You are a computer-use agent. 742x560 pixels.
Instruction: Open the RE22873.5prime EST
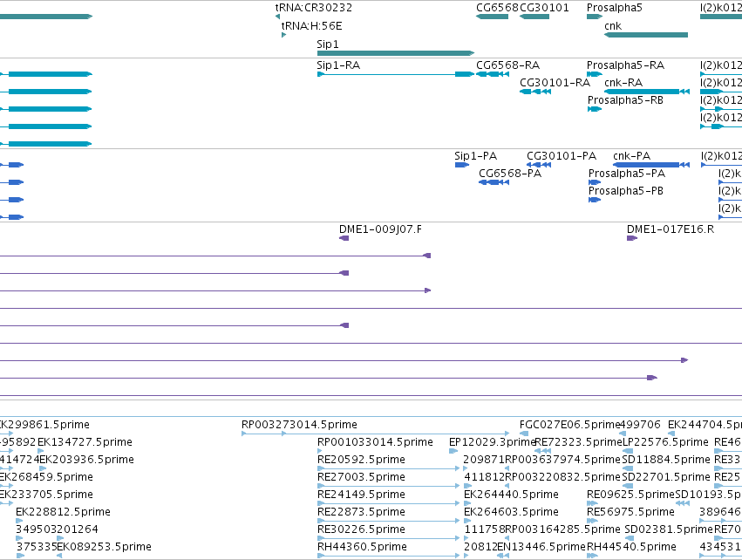click(389, 521)
